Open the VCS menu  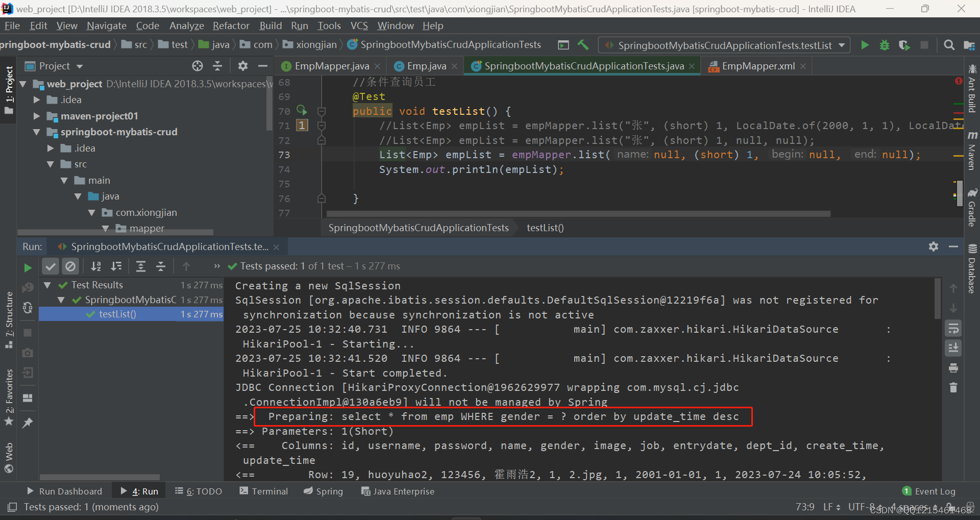pyautogui.click(x=359, y=26)
